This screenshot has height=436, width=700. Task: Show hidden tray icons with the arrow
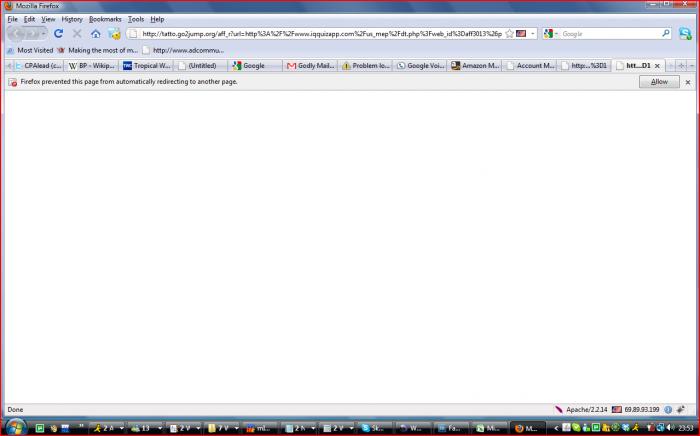click(556, 428)
